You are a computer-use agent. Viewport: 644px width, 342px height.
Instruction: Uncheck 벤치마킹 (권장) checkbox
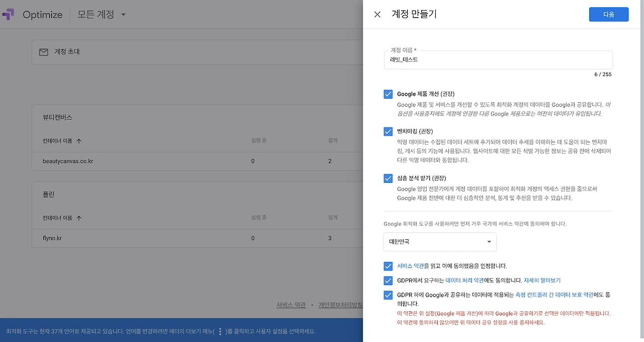pyautogui.click(x=388, y=131)
